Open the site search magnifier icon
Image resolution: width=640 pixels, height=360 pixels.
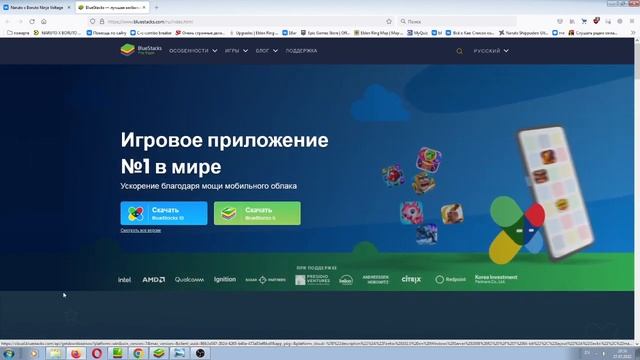tap(460, 51)
